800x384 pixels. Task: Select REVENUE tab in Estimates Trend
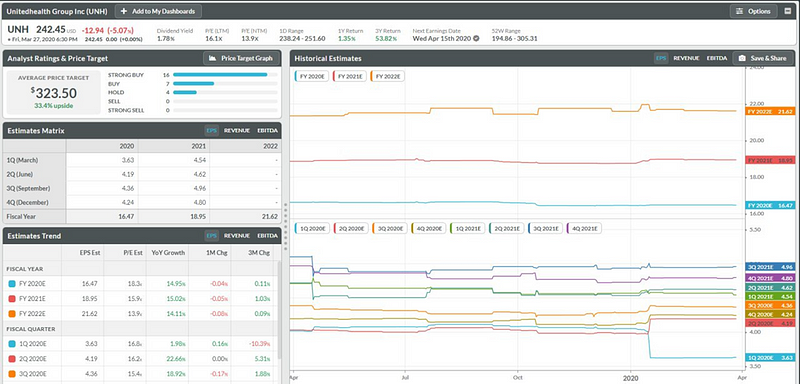tap(237, 236)
